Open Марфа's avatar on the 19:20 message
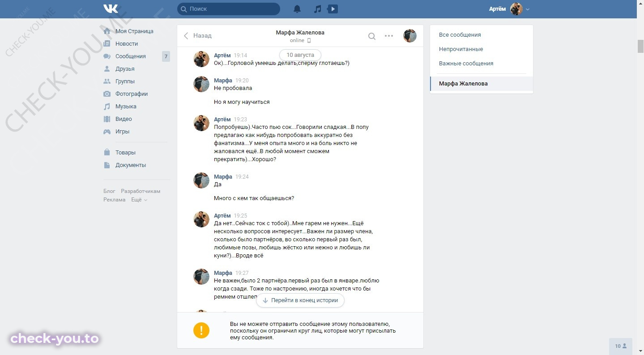644x355 pixels. [201, 84]
